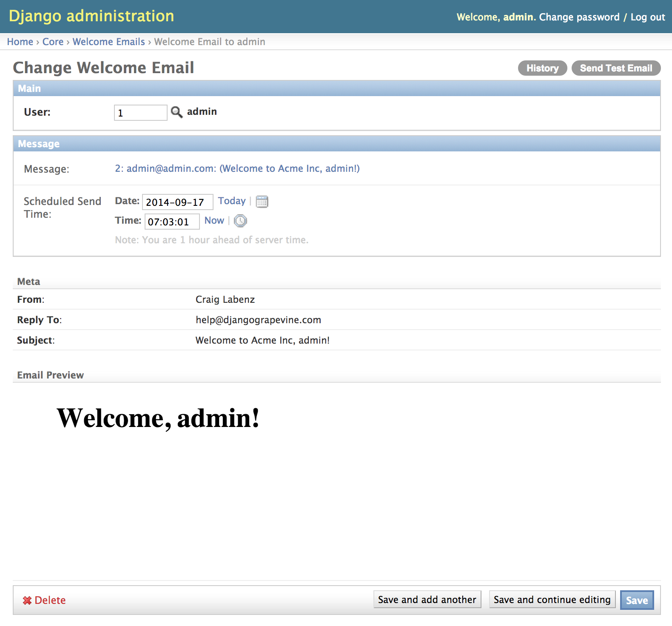Open the Core breadcrumb link

click(53, 42)
